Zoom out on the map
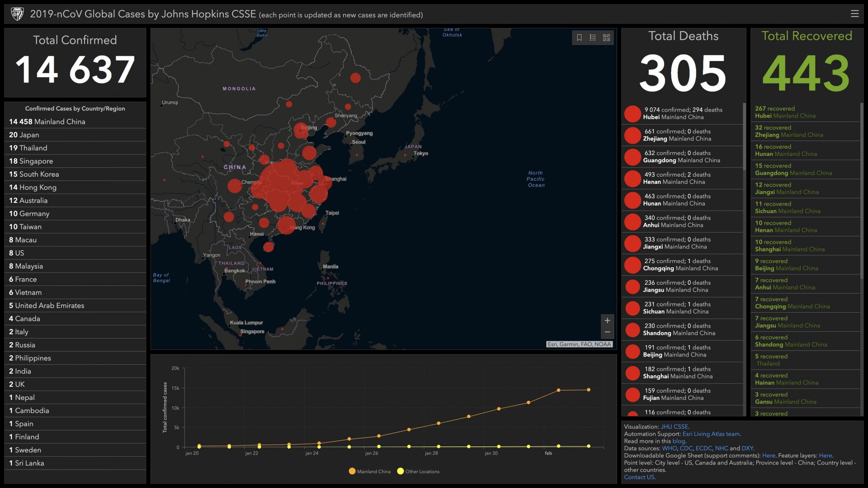Screen dimensions: 868x488 pos(607,332)
